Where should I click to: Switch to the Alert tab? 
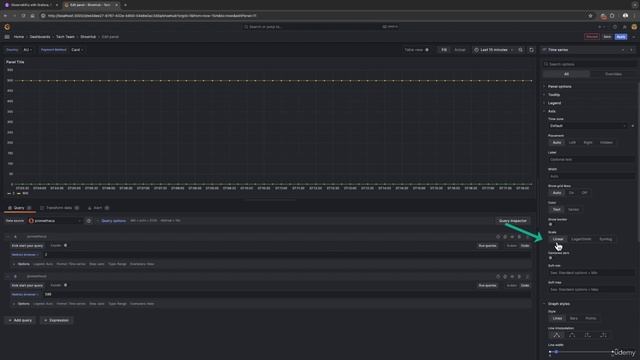pos(98,208)
